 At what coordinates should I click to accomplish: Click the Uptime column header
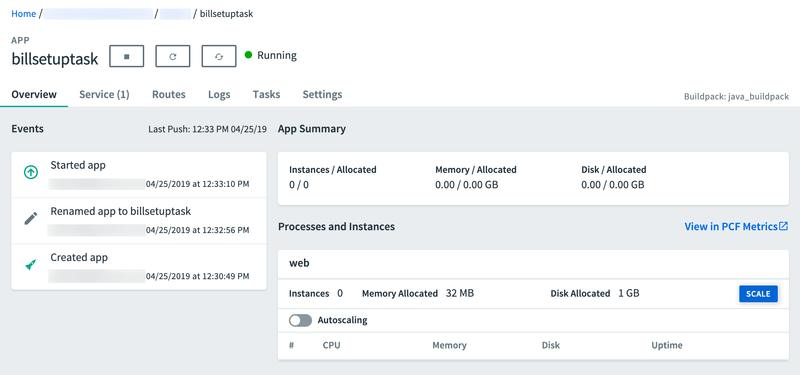tap(667, 345)
